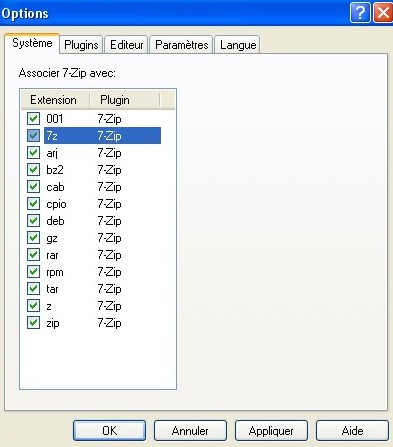Select the gz extension text

click(x=52, y=238)
